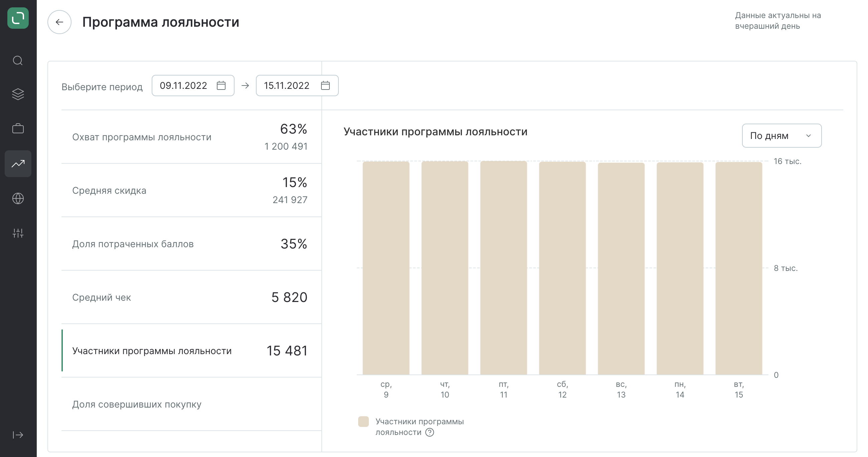Open calendar for start date 09.11.2022
Viewport: 868px width, 457px height.
point(221,86)
